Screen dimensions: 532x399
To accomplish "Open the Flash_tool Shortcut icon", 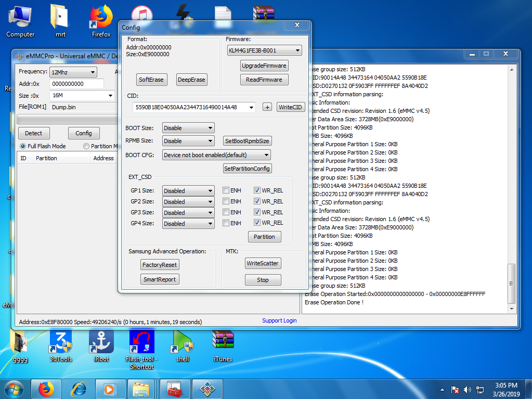I will coord(141,350).
